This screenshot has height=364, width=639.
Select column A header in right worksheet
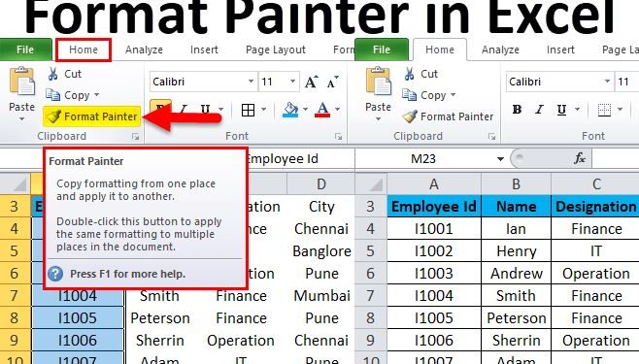point(433,184)
